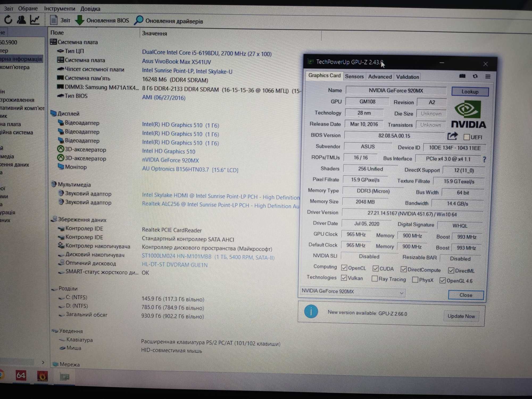Click Оновлення драйверів toolbar button
532x399 pixels.
pyautogui.click(x=169, y=21)
